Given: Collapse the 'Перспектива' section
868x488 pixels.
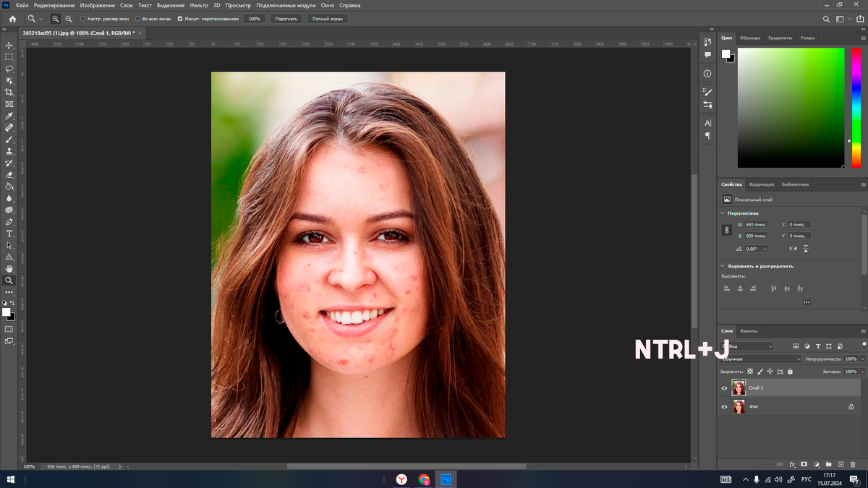Looking at the screenshot, I should 723,213.
